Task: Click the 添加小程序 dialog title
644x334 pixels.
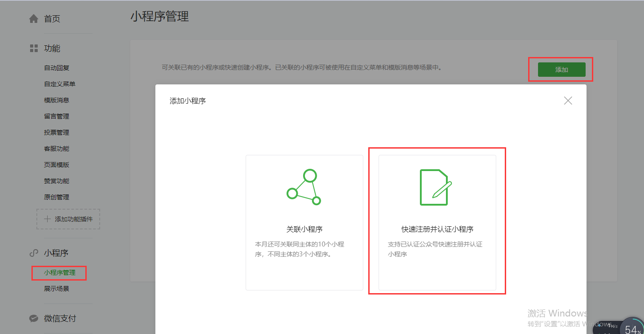Action: click(188, 101)
